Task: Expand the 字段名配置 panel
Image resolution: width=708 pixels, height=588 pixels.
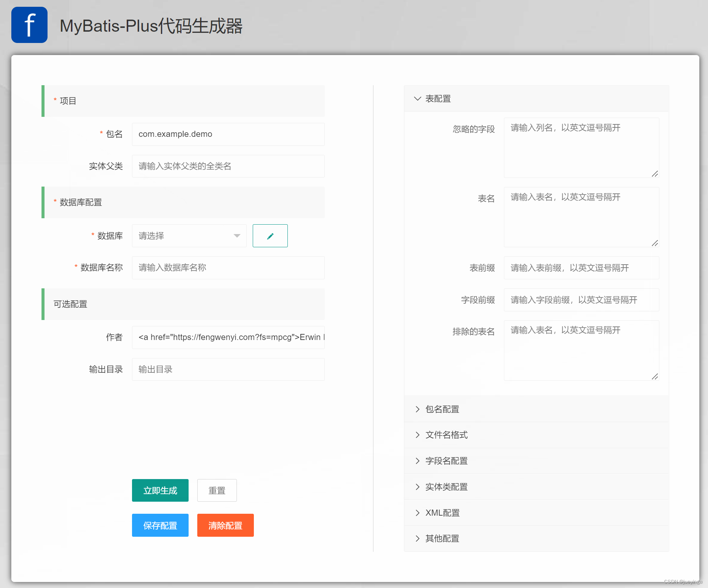Action: 536,461
